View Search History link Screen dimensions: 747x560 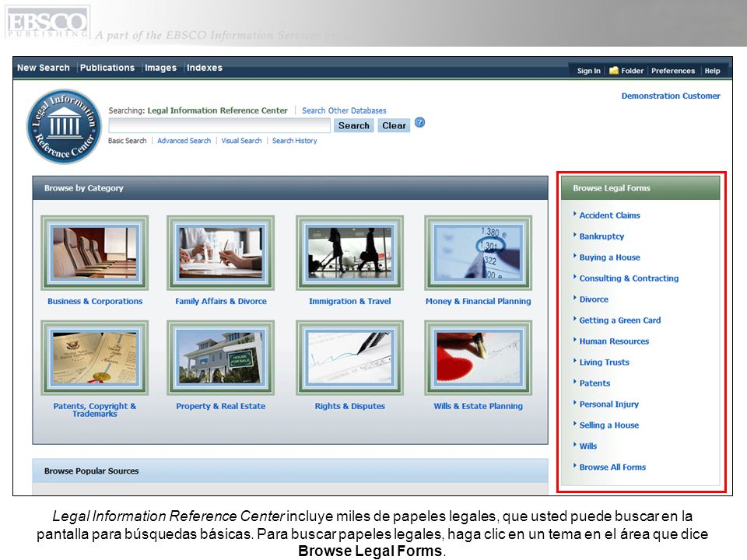pyautogui.click(x=294, y=141)
